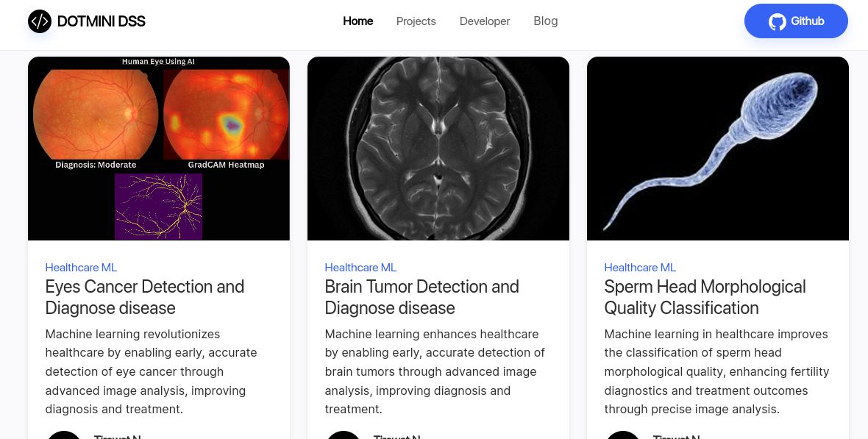The height and width of the screenshot is (439, 868).
Task: Open Brain Tumor Detection and Diagnose title
Action: click(421, 297)
